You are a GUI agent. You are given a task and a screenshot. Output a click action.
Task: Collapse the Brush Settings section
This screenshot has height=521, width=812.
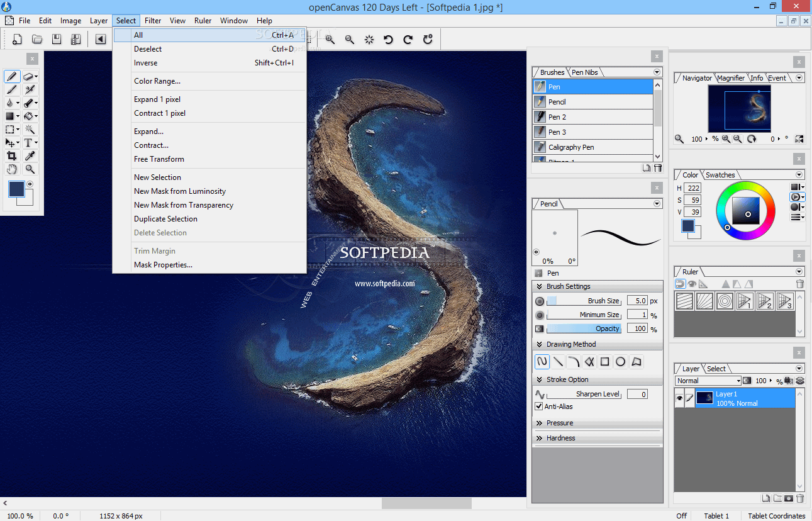[540, 286]
